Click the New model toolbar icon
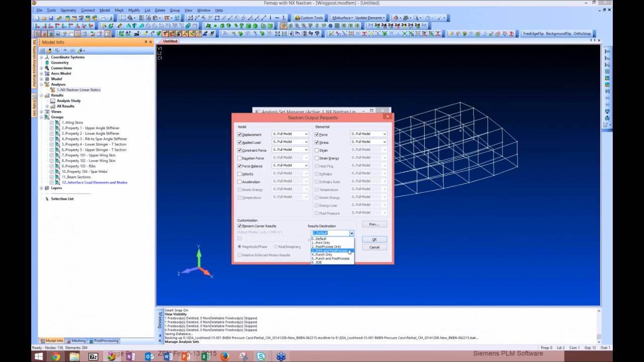The height and width of the screenshot is (362, 644). [x=37, y=18]
